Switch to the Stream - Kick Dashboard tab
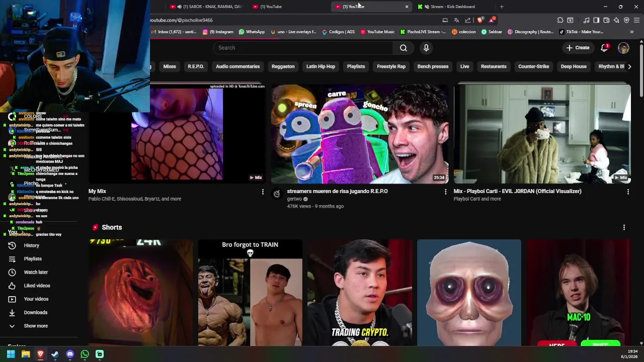Screen dimensions: 644x362 pos(453,7)
